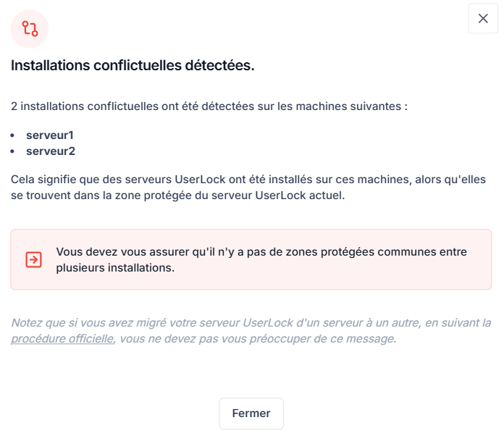Select serveur1 in the machine list
Image resolution: width=504 pixels, height=441 pixels.
(x=50, y=135)
